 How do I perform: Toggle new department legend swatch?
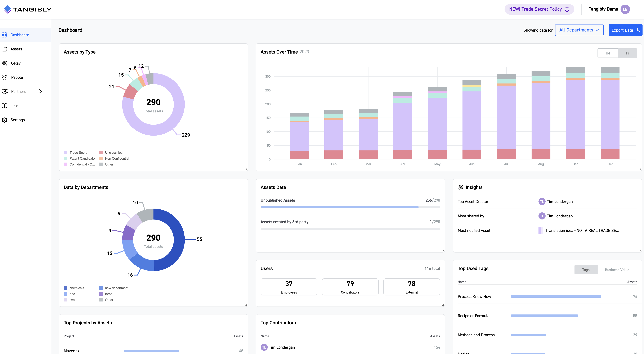101,288
